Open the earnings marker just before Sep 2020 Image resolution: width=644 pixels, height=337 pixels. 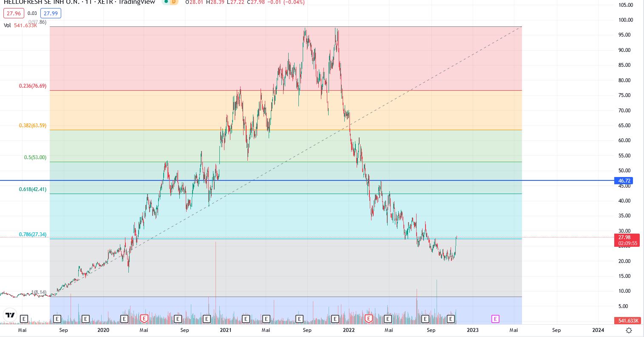coord(178,319)
